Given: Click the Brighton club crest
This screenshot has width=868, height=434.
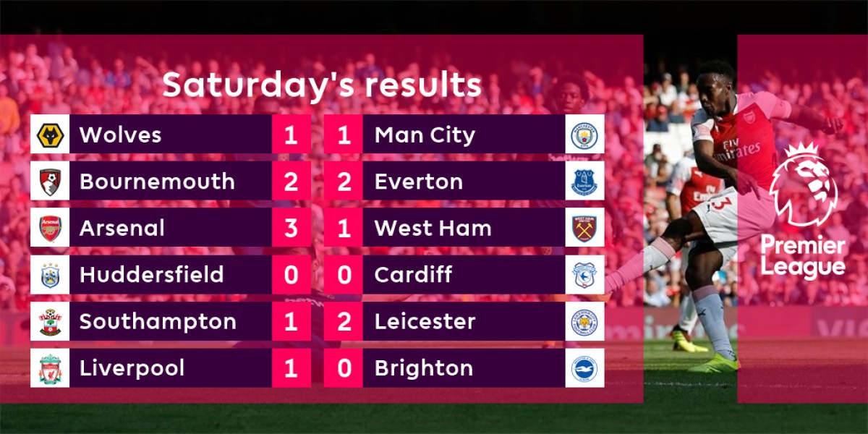Looking at the screenshot, I should point(584,368).
